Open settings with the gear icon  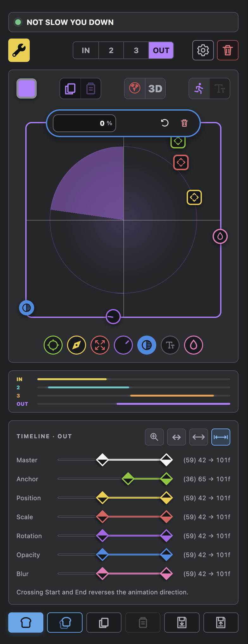click(203, 50)
